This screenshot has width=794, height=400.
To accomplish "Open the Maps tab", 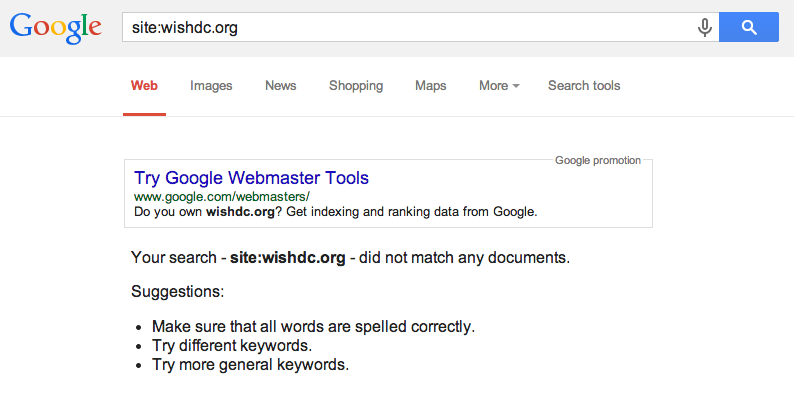I will click(430, 86).
